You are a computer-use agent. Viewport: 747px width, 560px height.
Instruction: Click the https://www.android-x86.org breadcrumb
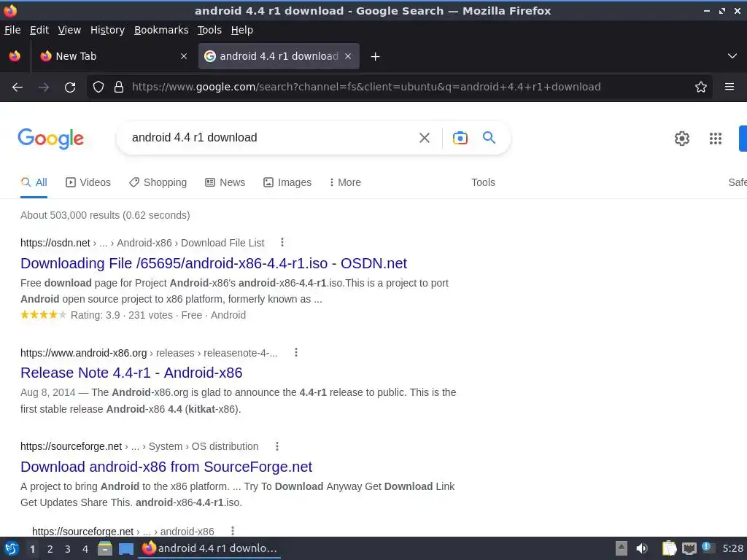point(83,353)
